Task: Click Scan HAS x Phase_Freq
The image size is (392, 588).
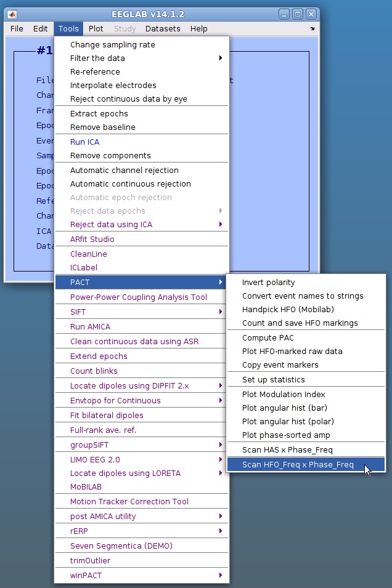Action: point(287,450)
